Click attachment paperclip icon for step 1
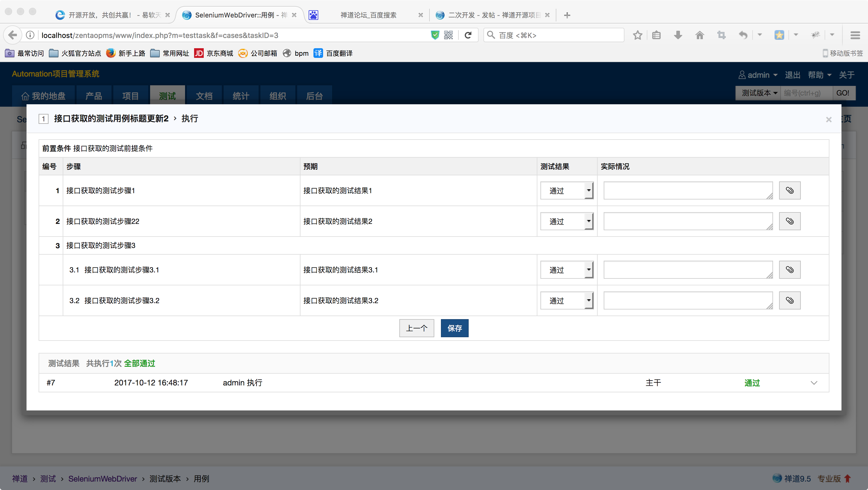 click(790, 190)
